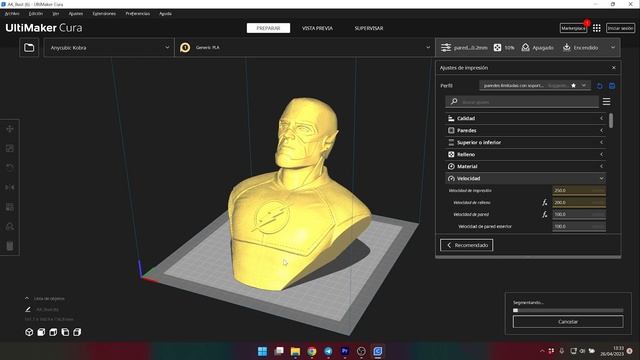Switch to front view cube icon
This screenshot has width=640, height=360.
(x=41, y=332)
